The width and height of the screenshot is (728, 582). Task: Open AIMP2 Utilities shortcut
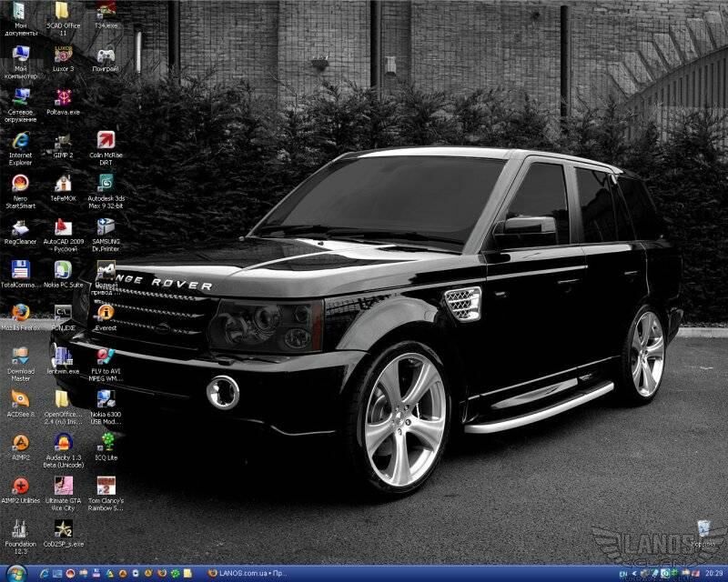pyautogui.click(x=20, y=490)
